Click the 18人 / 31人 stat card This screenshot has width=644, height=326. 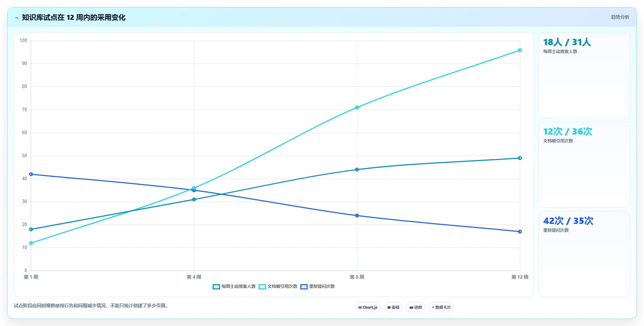584,76
